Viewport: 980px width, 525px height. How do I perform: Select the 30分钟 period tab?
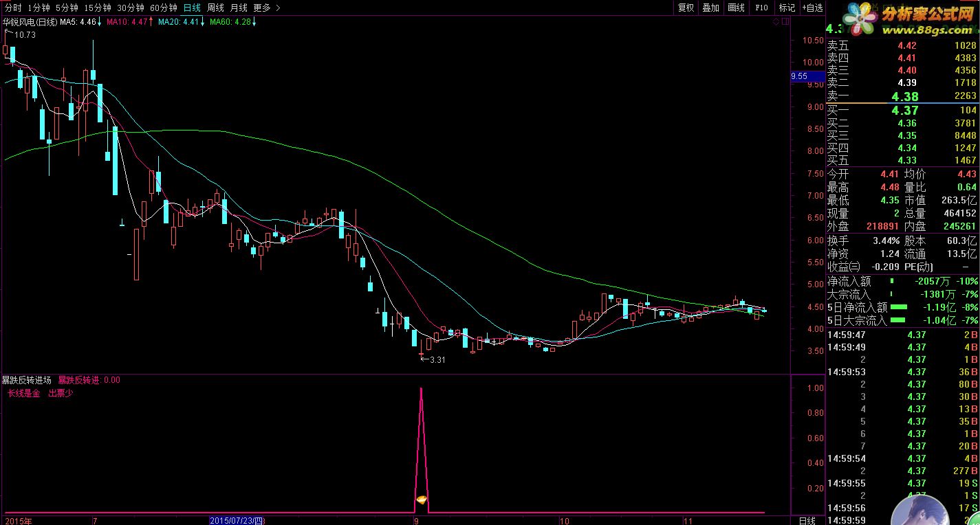tap(131, 8)
